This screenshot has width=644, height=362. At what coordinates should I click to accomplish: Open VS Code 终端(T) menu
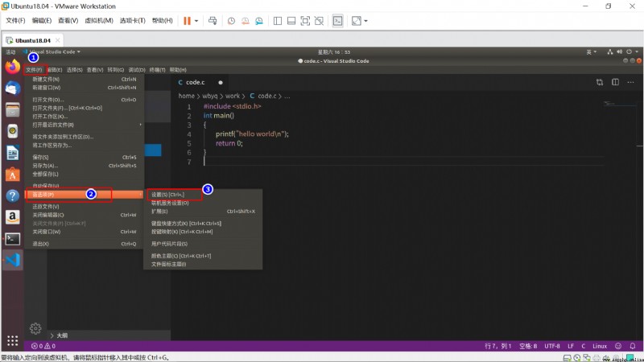click(157, 70)
